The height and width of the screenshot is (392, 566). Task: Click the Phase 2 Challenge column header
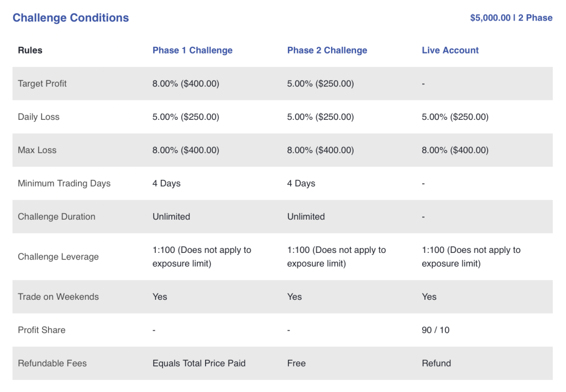pos(327,50)
